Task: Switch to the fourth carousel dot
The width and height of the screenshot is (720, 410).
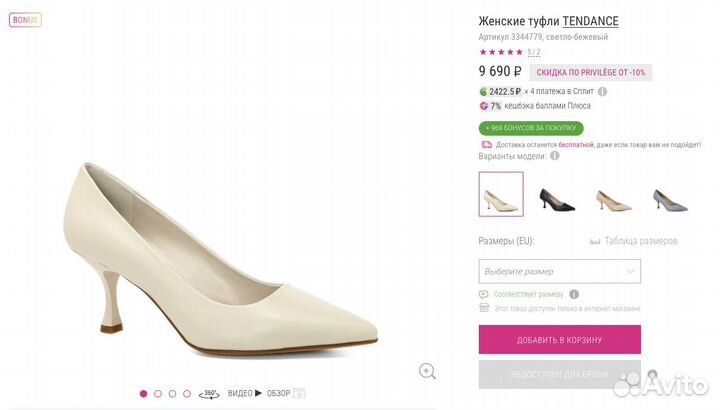Action: pyautogui.click(x=187, y=394)
